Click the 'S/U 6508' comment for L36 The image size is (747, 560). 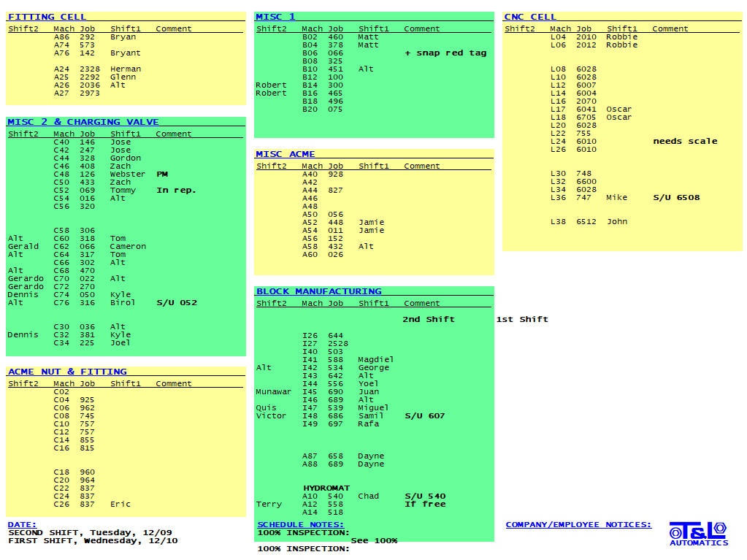(676, 198)
